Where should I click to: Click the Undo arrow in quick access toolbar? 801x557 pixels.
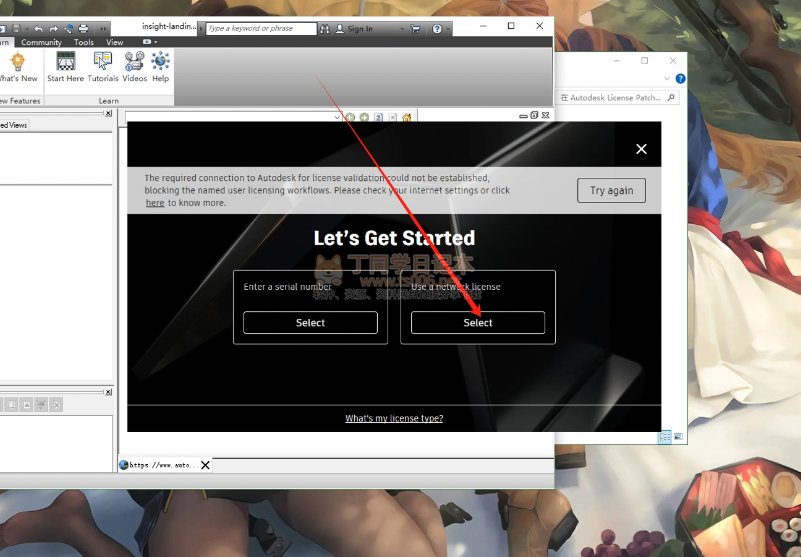tap(38, 29)
